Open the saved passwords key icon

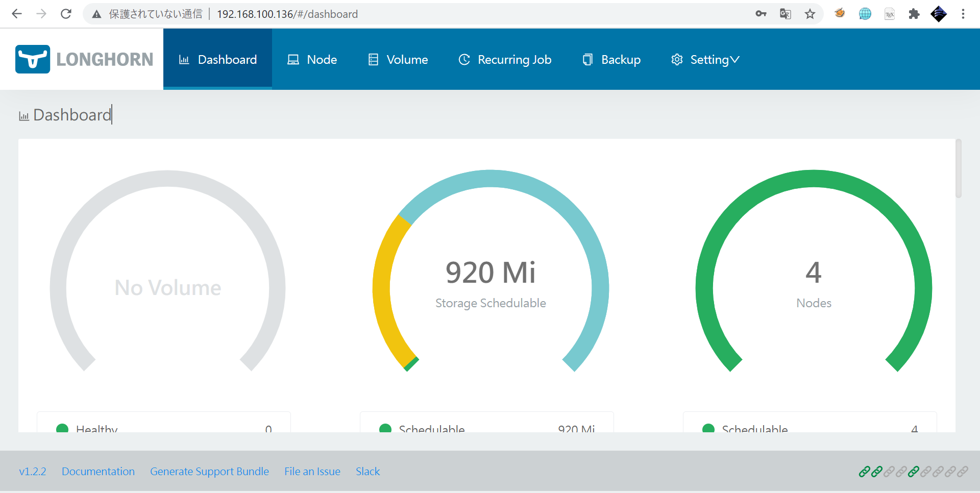pos(761,14)
